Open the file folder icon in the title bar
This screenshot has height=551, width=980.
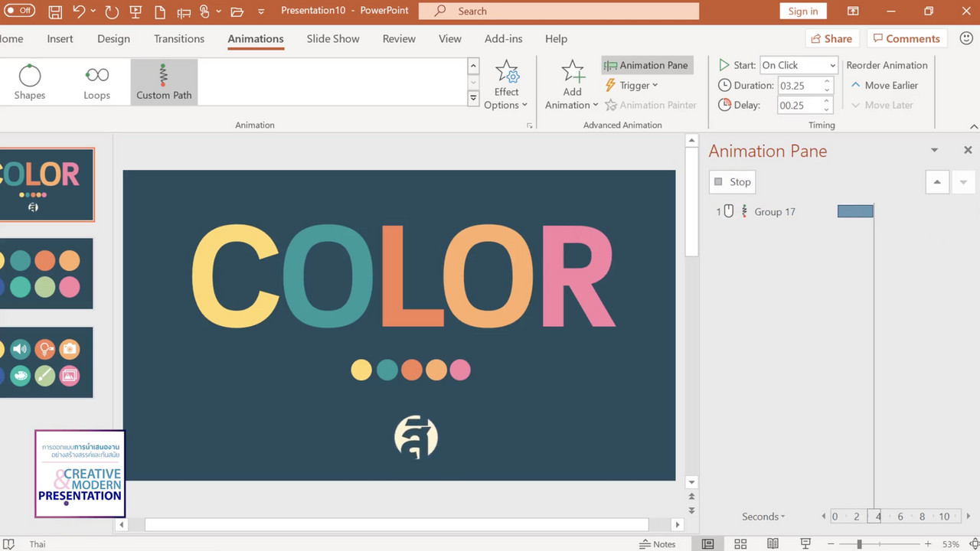(237, 11)
